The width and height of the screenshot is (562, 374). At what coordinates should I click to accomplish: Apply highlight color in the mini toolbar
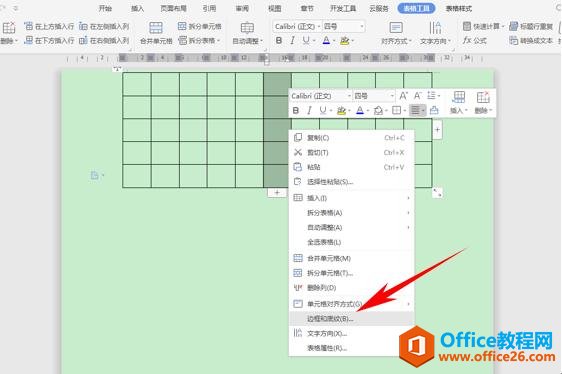click(341, 110)
